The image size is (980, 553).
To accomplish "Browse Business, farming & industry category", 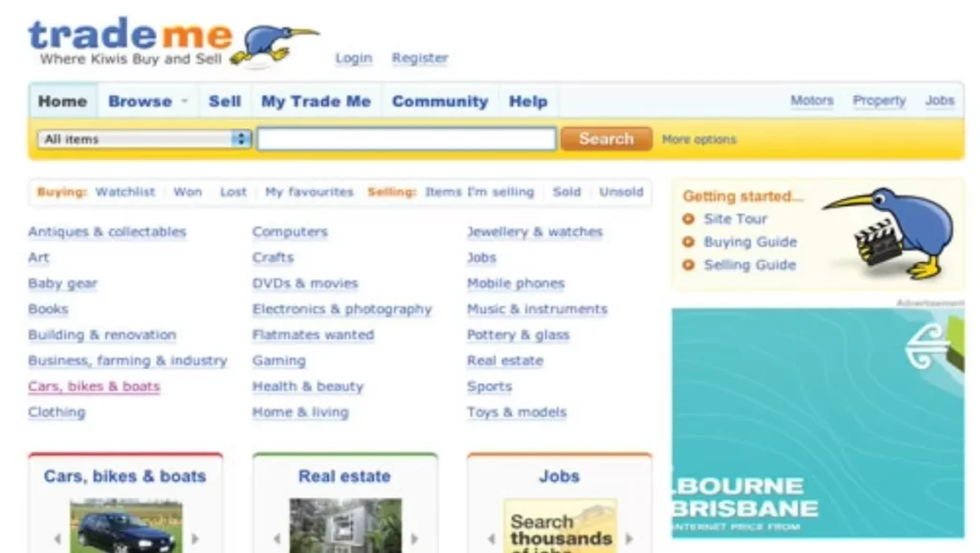I will coord(127,361).
